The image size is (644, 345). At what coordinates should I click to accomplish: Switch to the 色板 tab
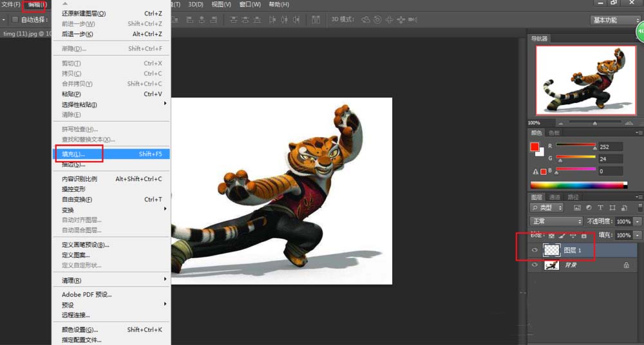(x=554, y=133)
